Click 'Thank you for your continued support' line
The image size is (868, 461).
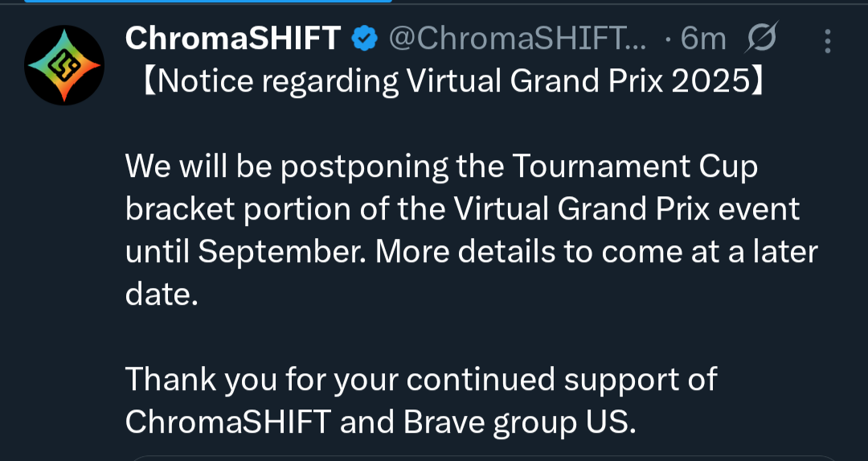pyautogui.click(x=421, y=380)
